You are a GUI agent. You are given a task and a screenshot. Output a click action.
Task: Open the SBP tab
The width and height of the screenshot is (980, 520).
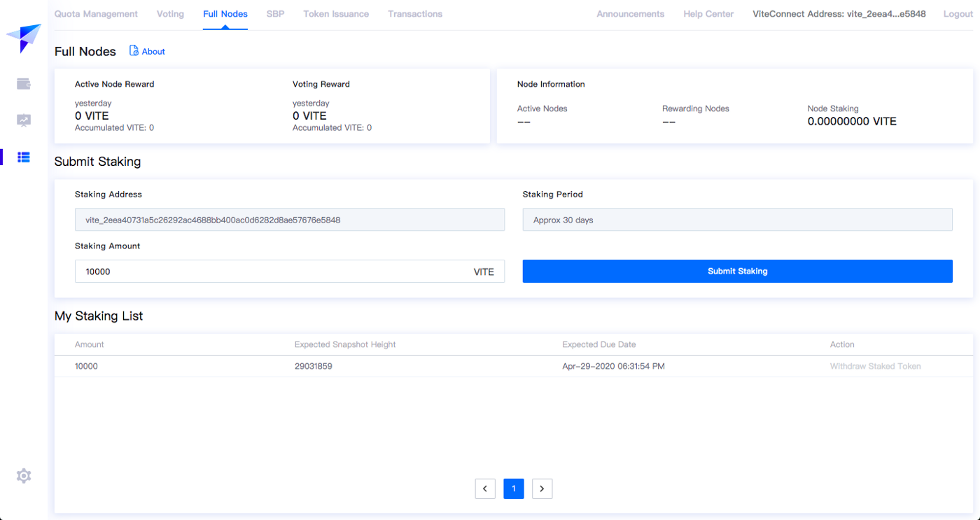275,14
